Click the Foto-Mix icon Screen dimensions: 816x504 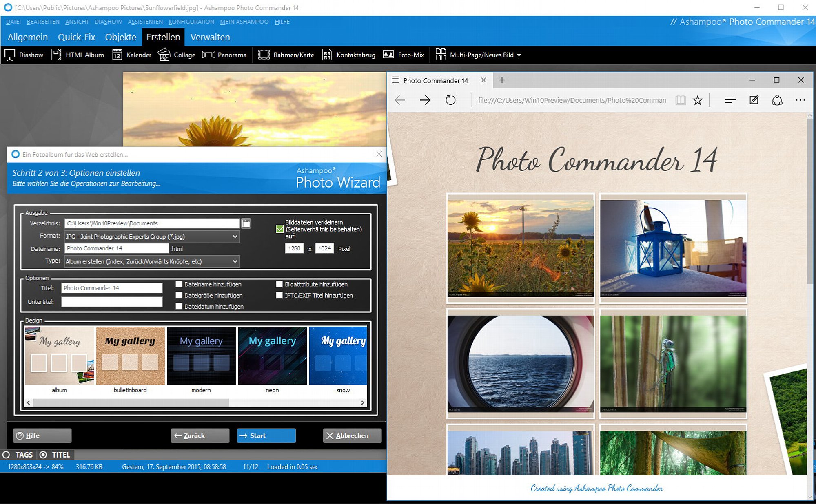click(388, 55)
